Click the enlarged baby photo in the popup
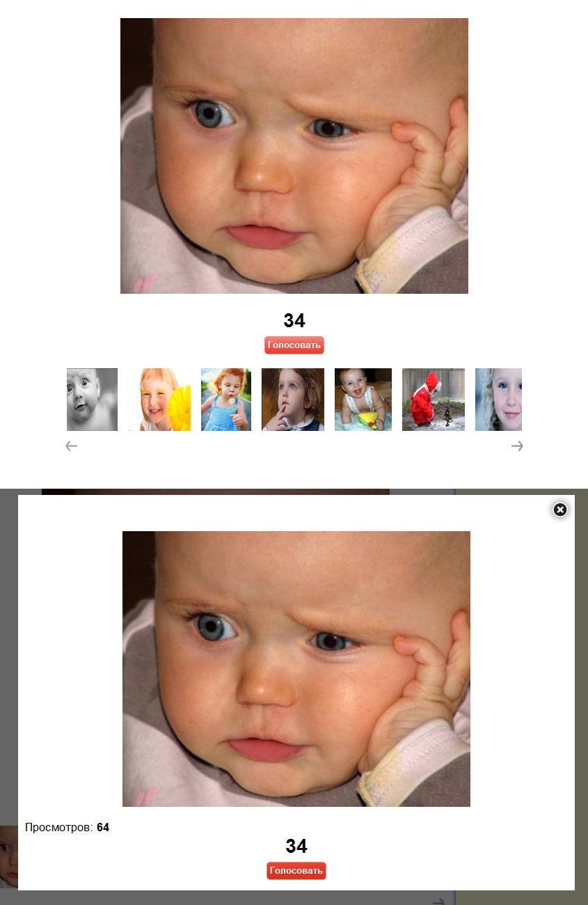 point(296,669)
